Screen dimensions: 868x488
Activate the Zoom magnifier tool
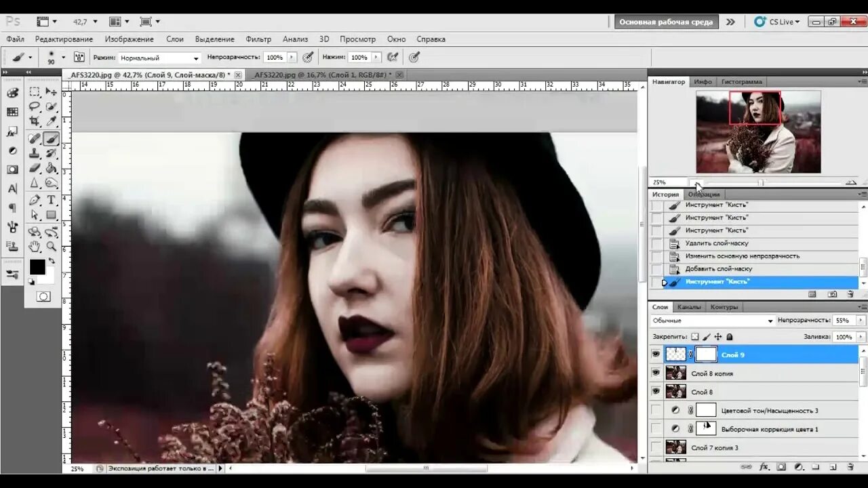pos(51,247)
